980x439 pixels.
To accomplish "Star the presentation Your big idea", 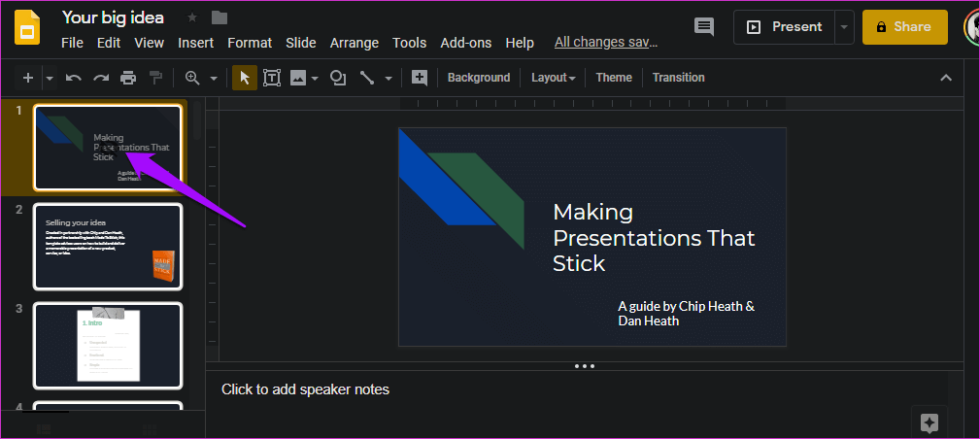I will (x=192, y=18).
